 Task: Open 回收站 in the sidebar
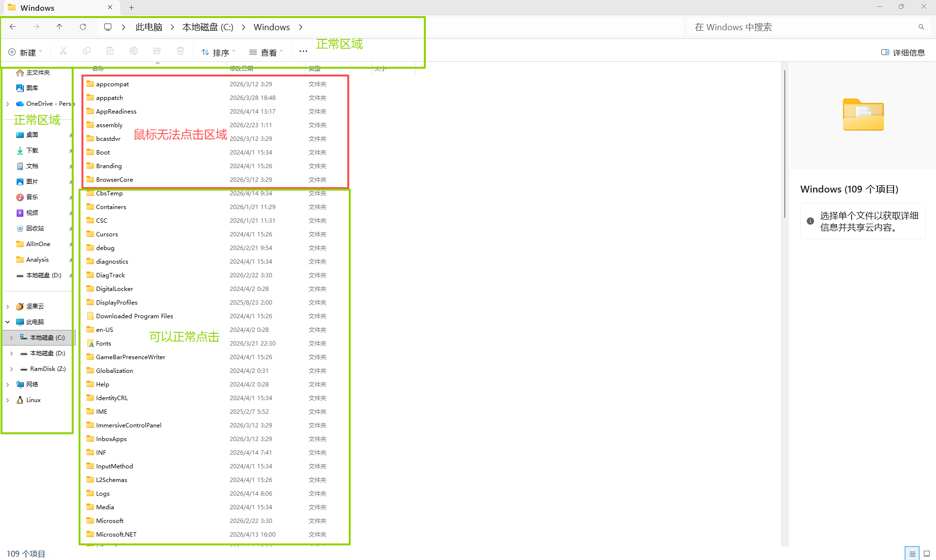tap(35, 229)
